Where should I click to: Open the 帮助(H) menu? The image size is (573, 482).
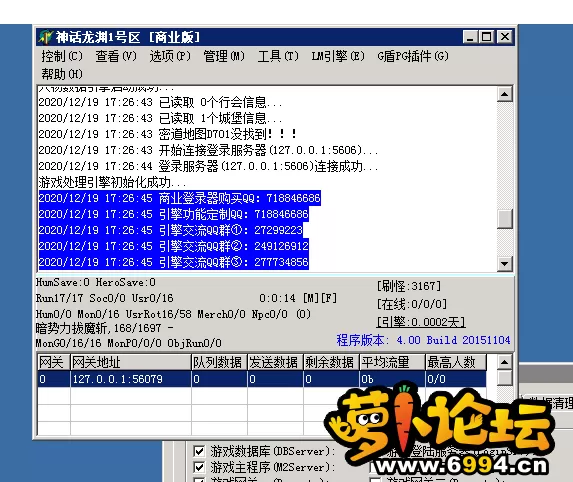coord(62,74)
